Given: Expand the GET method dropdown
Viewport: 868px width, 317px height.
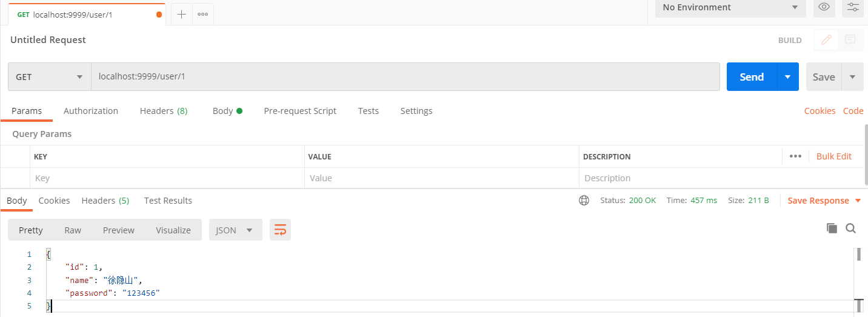Looking at the screenshot, I should 50,77.
